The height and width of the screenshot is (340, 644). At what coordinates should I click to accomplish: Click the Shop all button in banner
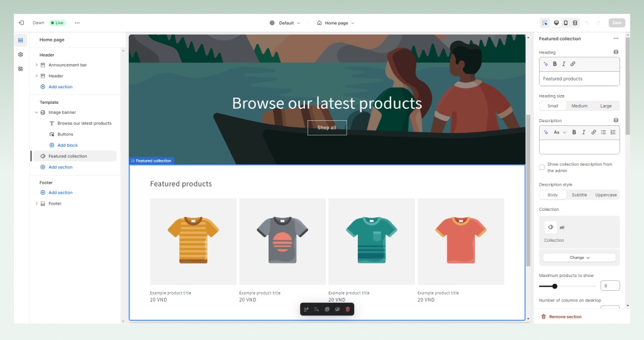[x=327, y=127]
